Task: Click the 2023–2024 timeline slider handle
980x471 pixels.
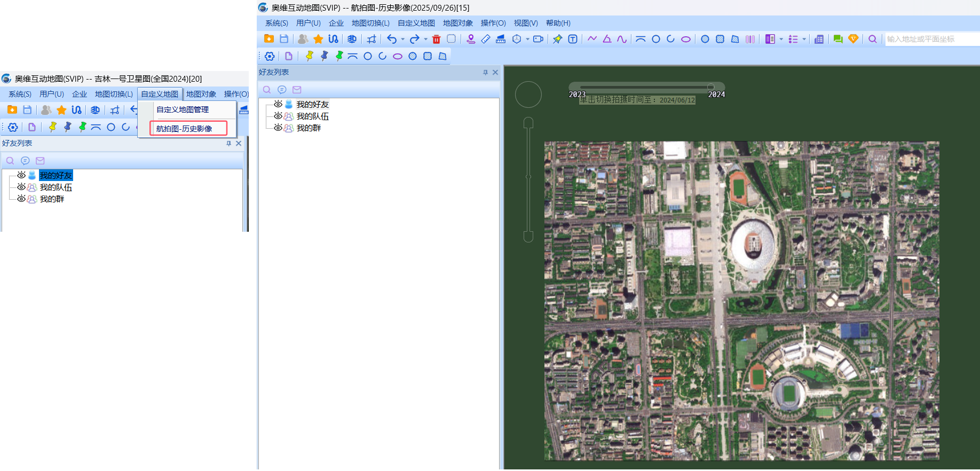Action: pos(710,87)
